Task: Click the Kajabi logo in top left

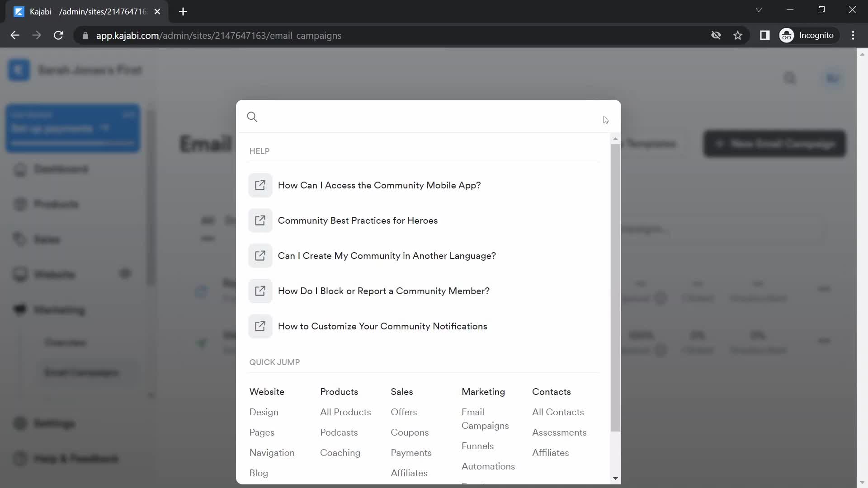Action: pos(19,70)
